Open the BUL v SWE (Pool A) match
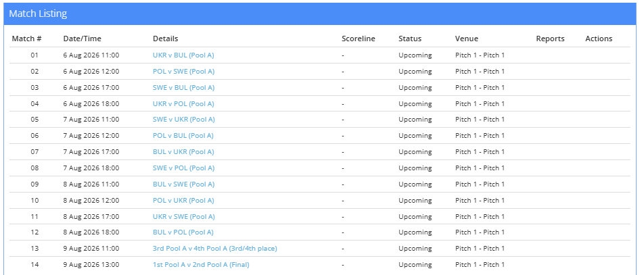This screenshot has height=275, width=644. 183,184
